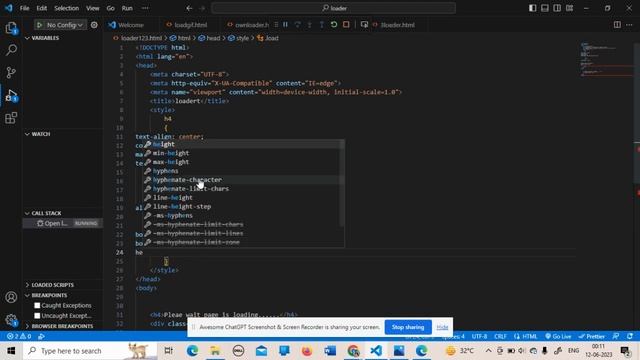Open the Explorer view in activity bar
Viewport: 640px width, 360px height.
pos(11,28)
